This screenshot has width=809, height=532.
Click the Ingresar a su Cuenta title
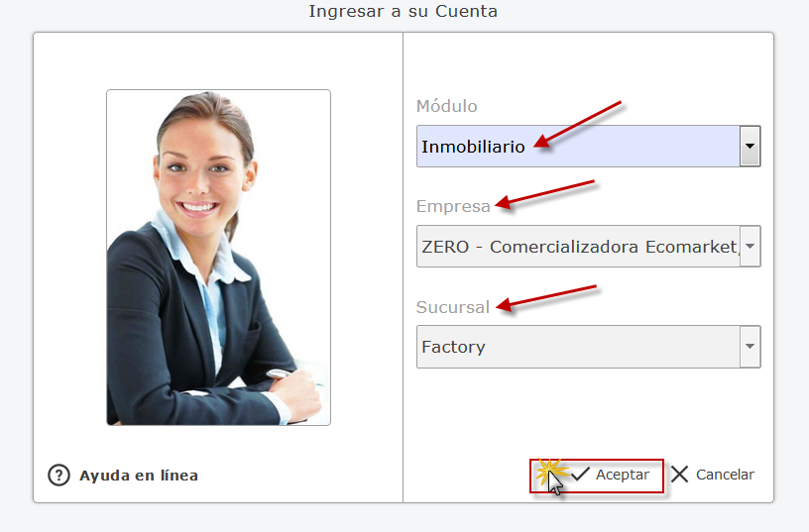coord(403,11)
